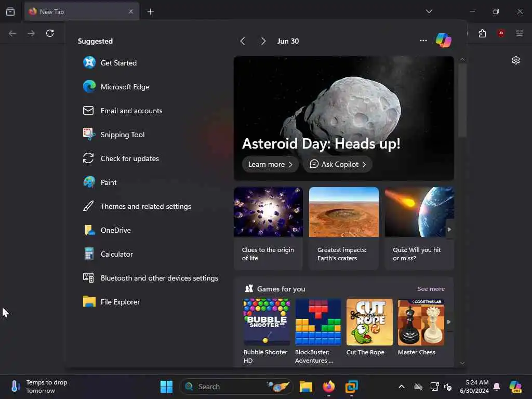532x399 pixels.
Task: Open a new tab with plus button
Action: pos(150,12)
